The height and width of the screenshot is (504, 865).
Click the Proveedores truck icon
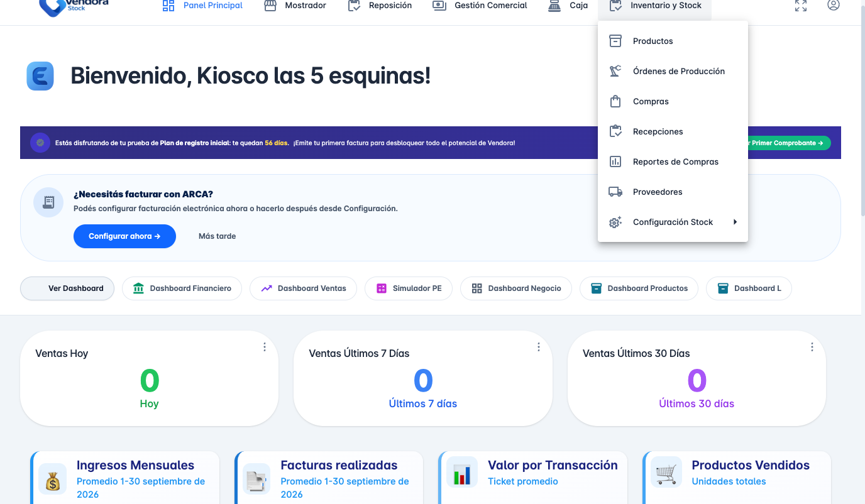pyautogui.click(x=615, y=192)
